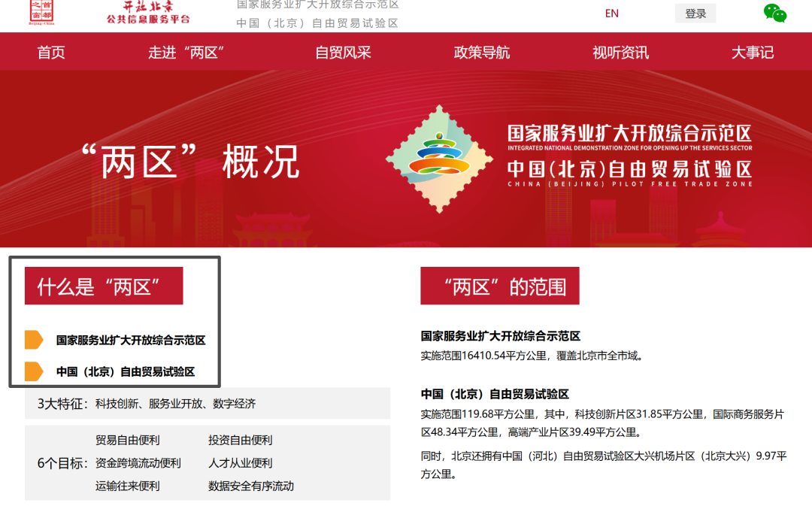The image size is (812, 518).
Task: Click the colorful Temple of Heaven emblem in the banner
Action: click(439, 159)
